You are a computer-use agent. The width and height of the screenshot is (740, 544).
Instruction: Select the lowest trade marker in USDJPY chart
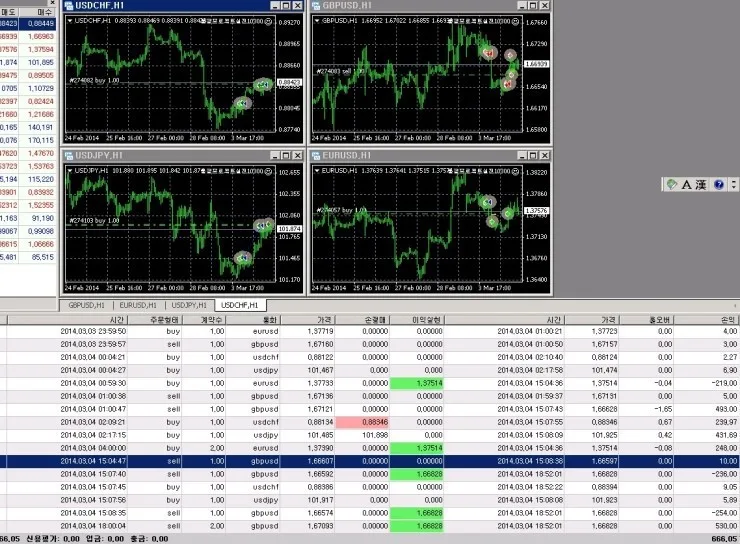pyautogui.click(x=243, y=258)
